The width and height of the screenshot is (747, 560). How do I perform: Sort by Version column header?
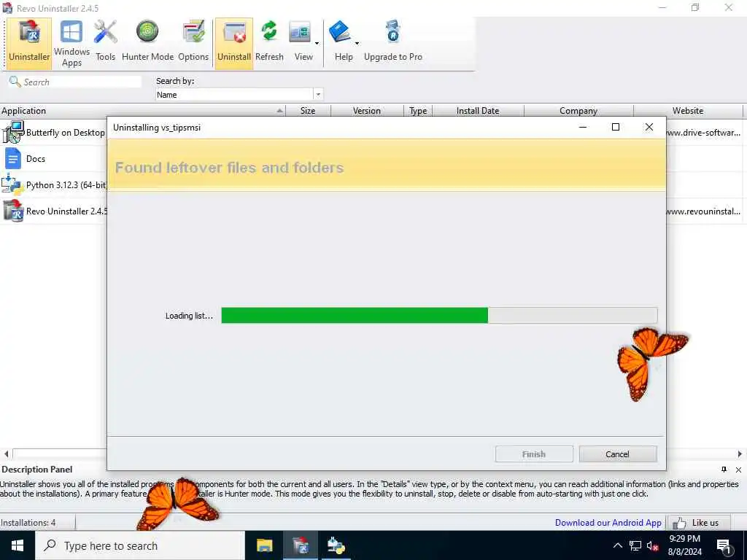tap(367, 111)
